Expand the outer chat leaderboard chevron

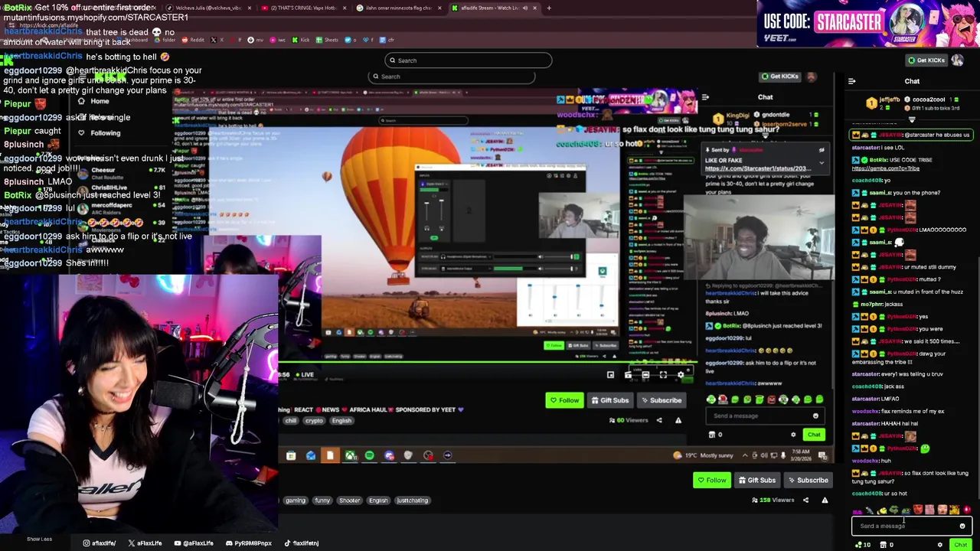[x=911, y=119]
